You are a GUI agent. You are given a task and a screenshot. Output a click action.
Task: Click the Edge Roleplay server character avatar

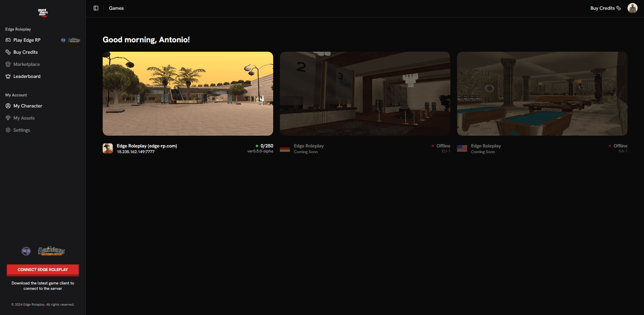point(108,148)
